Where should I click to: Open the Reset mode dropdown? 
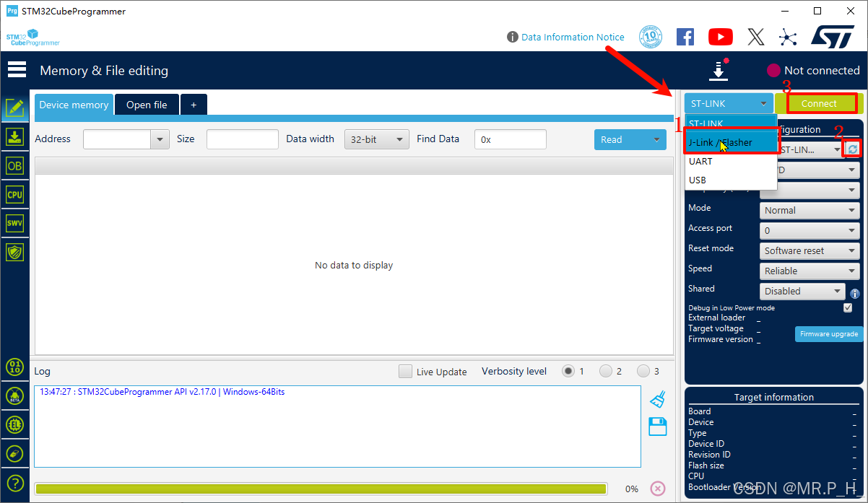tap(810, 250)
